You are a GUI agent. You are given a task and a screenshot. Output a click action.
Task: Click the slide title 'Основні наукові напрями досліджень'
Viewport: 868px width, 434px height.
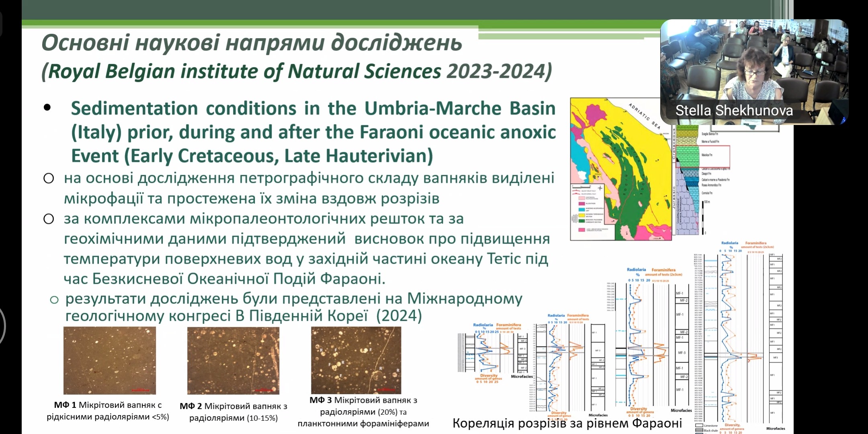point(252,43)
